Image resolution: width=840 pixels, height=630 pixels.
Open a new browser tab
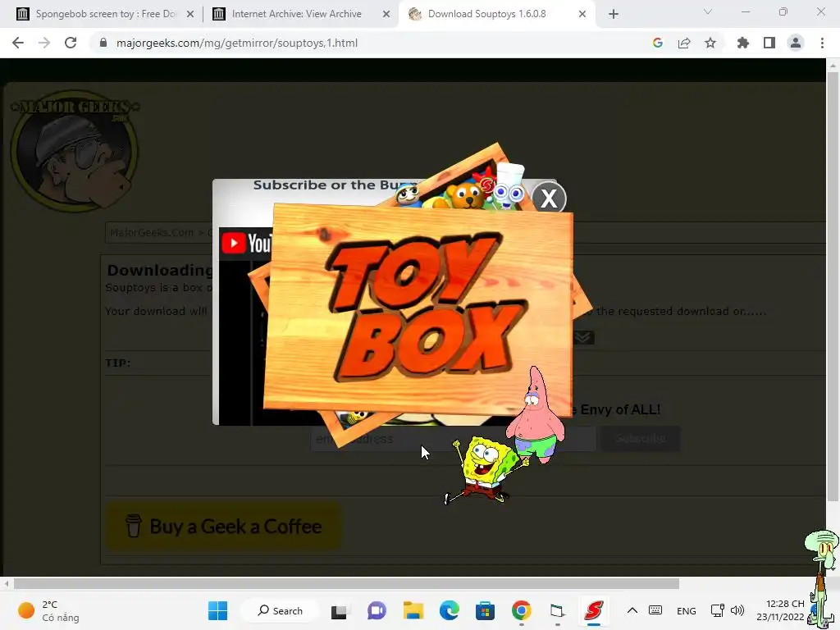614,14
